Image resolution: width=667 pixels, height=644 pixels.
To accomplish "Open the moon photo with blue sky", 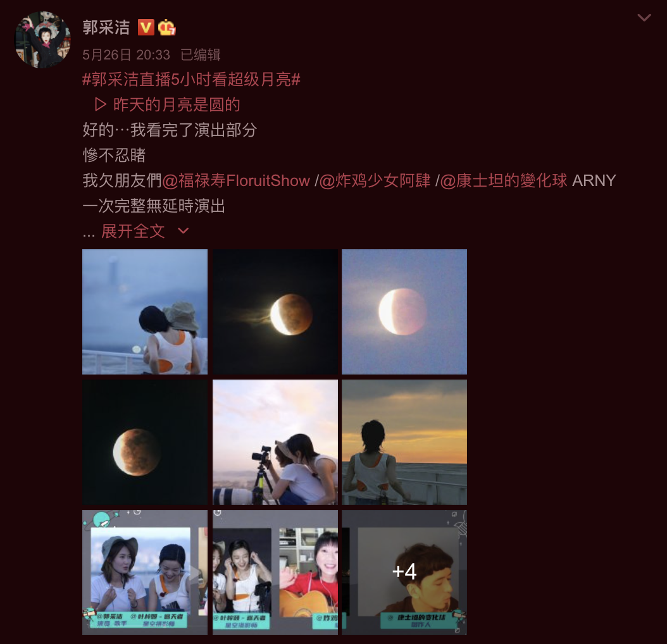I will [x=404, y=312].
